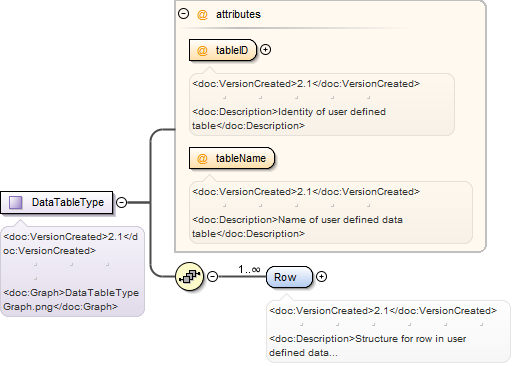Click the 'Structure for row in user defined data...' annotation

coord(368,346)
